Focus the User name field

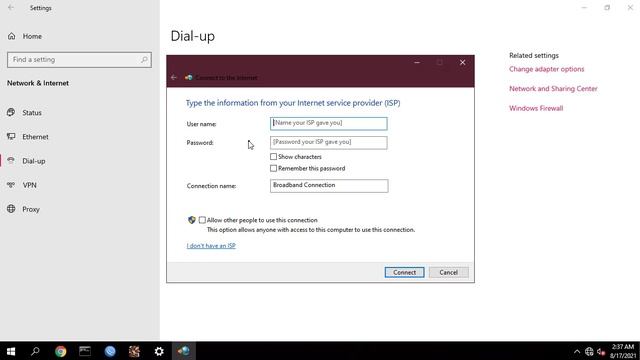[x=329, y=123]
